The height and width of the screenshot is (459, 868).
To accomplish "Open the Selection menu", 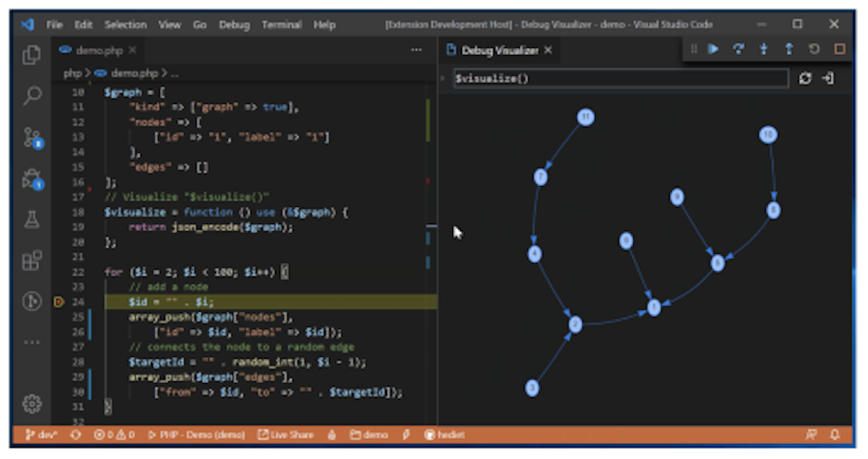I will [x=126, y=24].
